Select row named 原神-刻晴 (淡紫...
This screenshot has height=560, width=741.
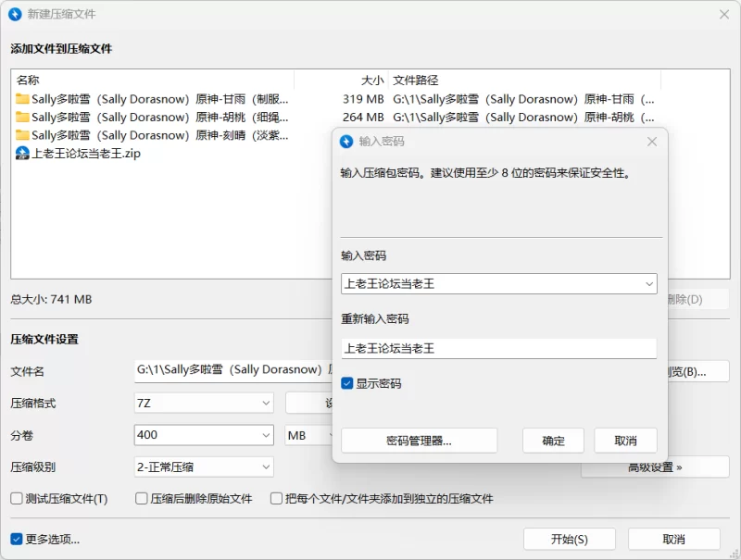[159, 135]
